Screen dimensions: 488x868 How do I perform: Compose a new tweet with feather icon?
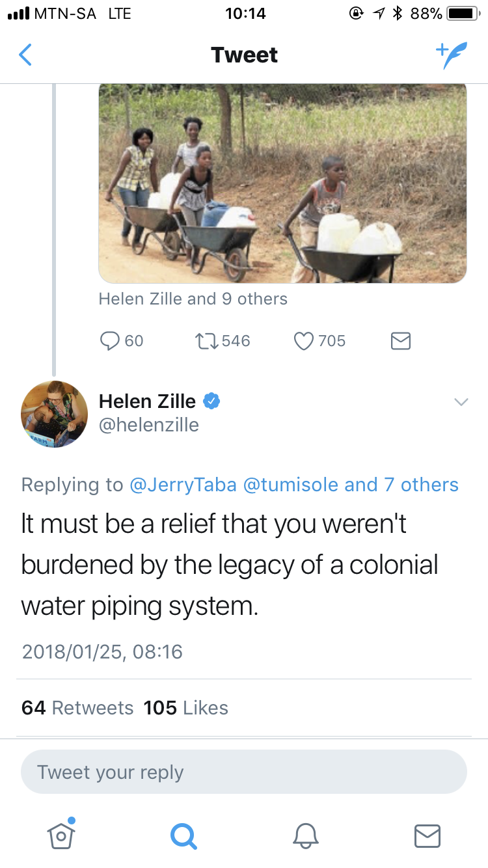451,55
